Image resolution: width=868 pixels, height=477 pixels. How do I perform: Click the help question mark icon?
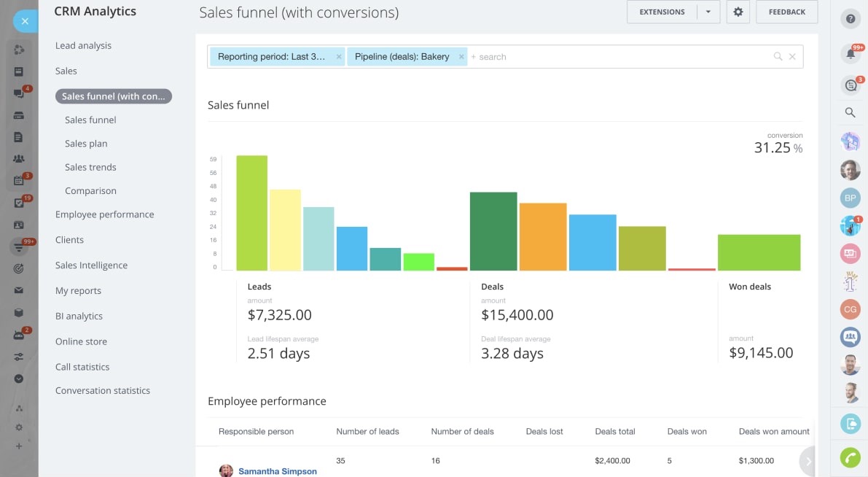(x=850, y=20)
